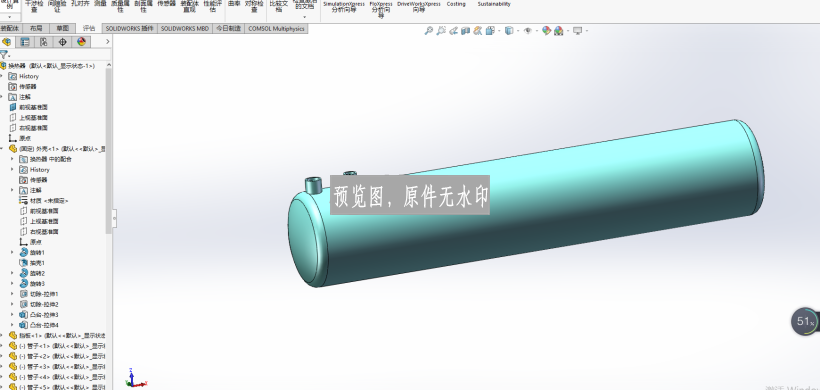820x390 pixels.
Task: Click the Display Style icon
Action: click(x=509, y=31)
